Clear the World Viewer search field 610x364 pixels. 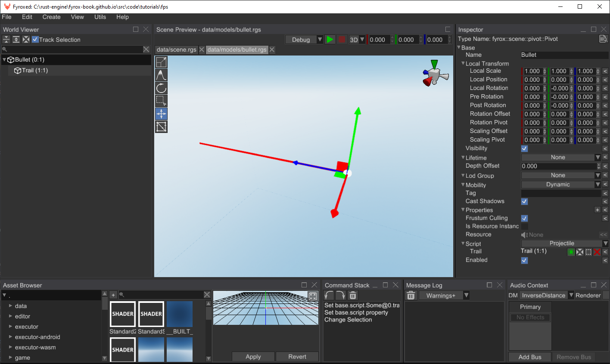coord(146,49)
